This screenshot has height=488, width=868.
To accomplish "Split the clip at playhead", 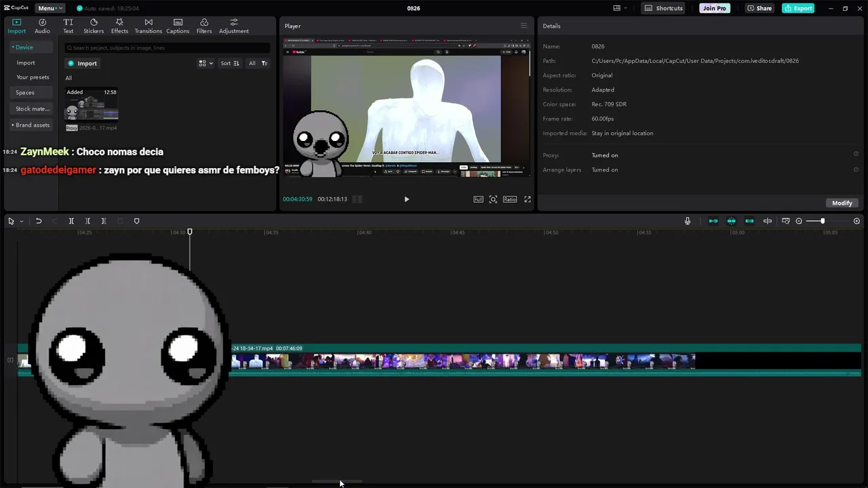I will (x=71, y=221).
